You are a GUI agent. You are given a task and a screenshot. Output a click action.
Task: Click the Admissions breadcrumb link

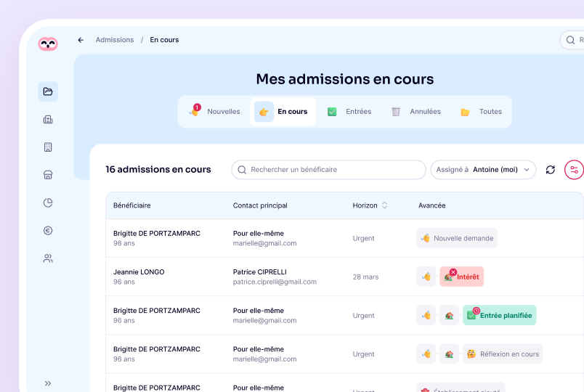pos(115,40)
